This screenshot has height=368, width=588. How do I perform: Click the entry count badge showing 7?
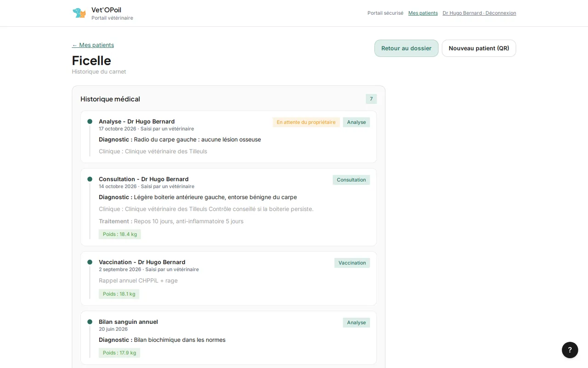pyautogui.click(x=371, y=99)
